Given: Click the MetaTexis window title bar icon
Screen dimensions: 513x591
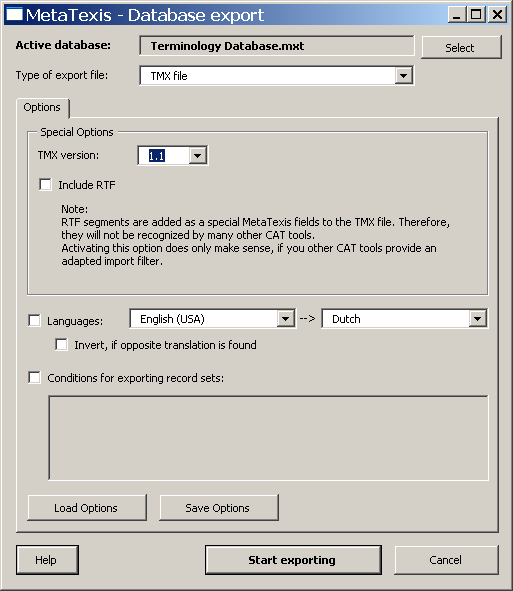Looking at the screenshot, I should (x=14, y=15).
